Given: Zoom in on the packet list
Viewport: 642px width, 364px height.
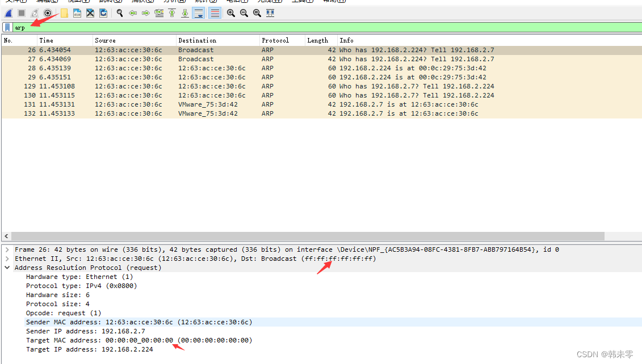Looking at the screenshot, I should [230, 12].
